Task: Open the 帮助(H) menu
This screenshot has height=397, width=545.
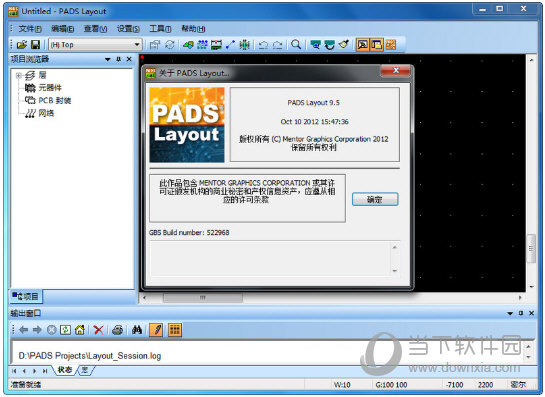Action: (x=193, y=29)
